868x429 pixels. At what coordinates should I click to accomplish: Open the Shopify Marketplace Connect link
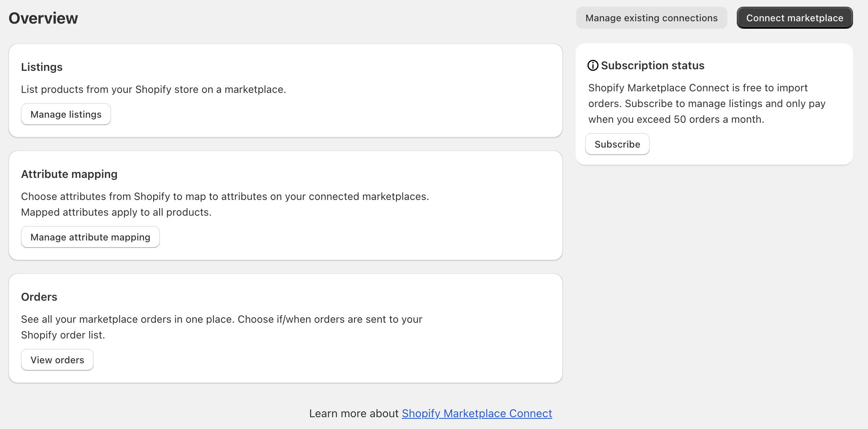coord(477,413)
